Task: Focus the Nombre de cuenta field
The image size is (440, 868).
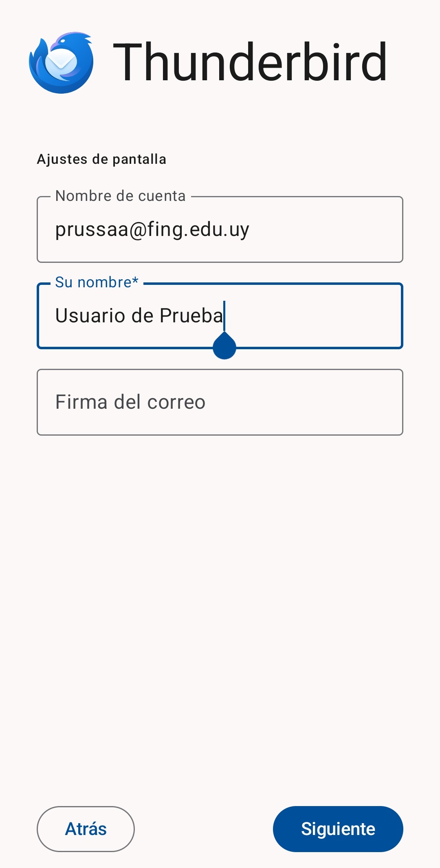Action: pyautogui.click(x=220, y=230)
